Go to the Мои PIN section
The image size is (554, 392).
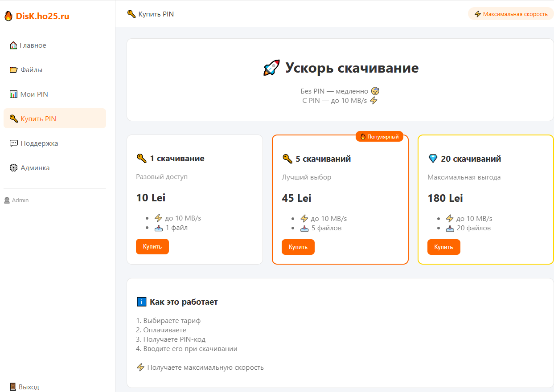(x=34, y=94)
